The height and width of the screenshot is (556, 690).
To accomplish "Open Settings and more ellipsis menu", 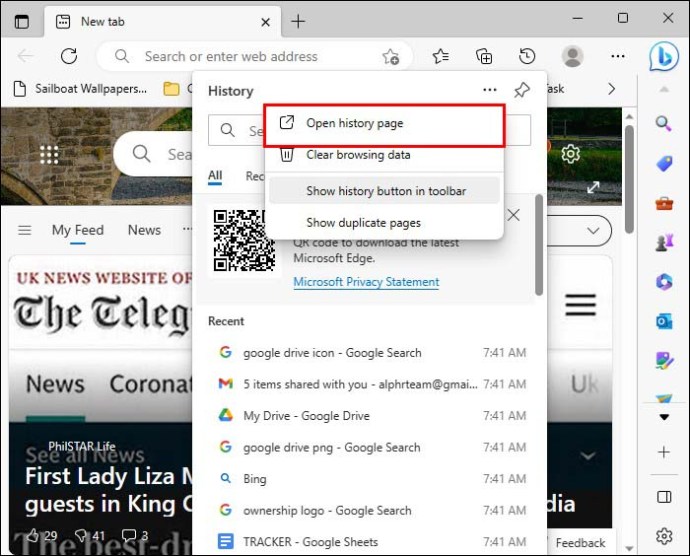I will 618,56.
